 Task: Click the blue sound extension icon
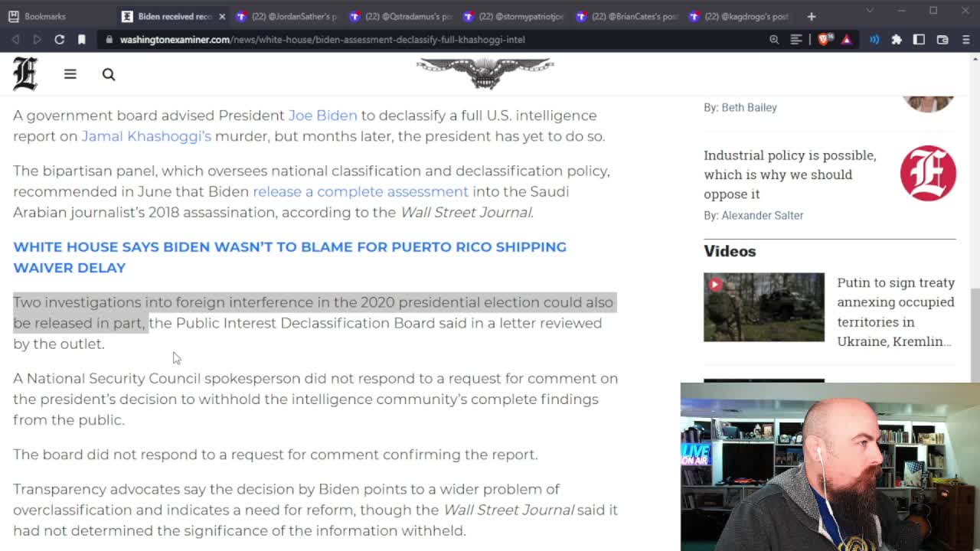point(874,39)
